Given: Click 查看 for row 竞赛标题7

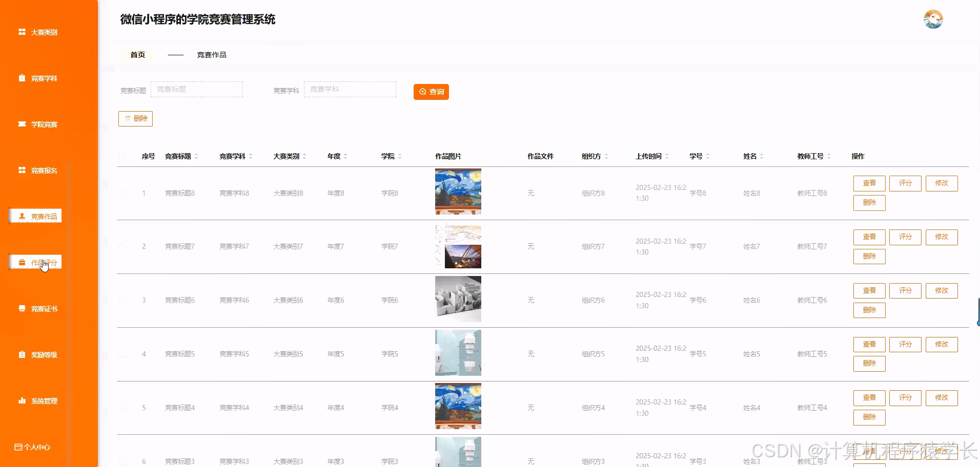Looking at the screenshot, I should coord(869,237).
